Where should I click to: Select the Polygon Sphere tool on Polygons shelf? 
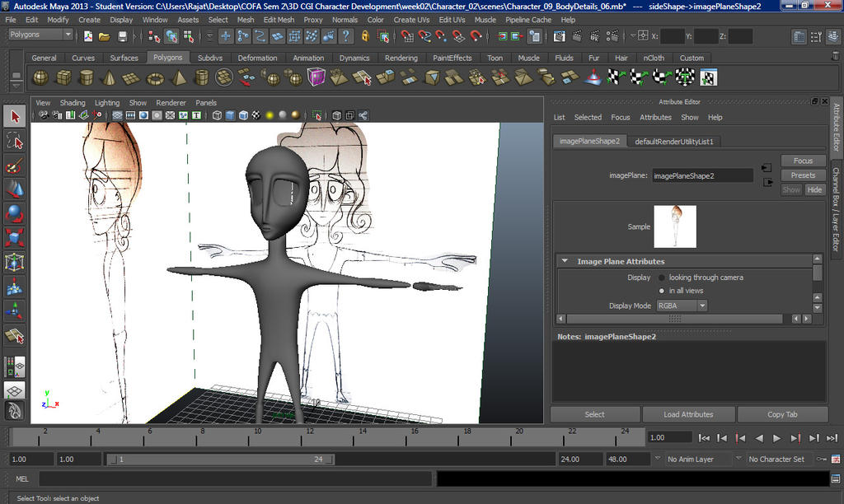click(40, 77)
